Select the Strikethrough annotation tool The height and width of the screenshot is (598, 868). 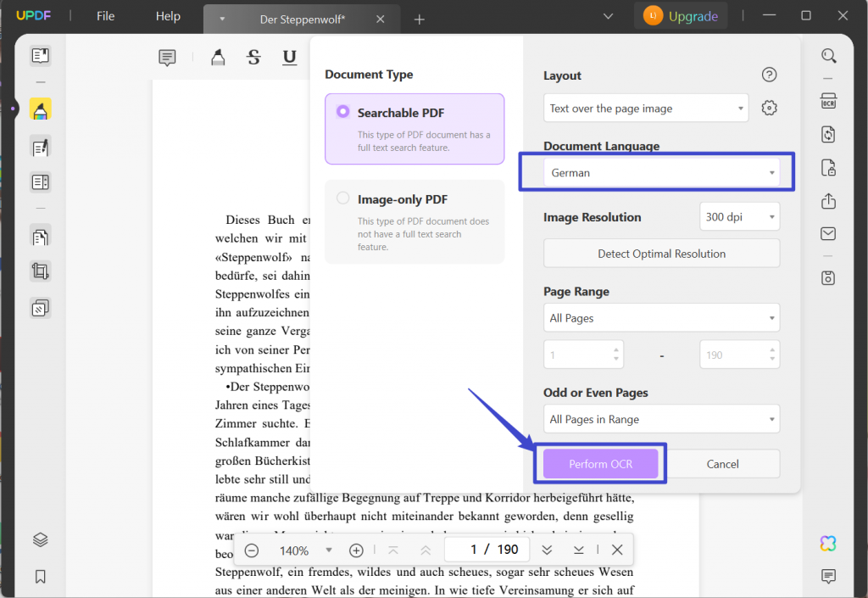click(x=253, y=58)
